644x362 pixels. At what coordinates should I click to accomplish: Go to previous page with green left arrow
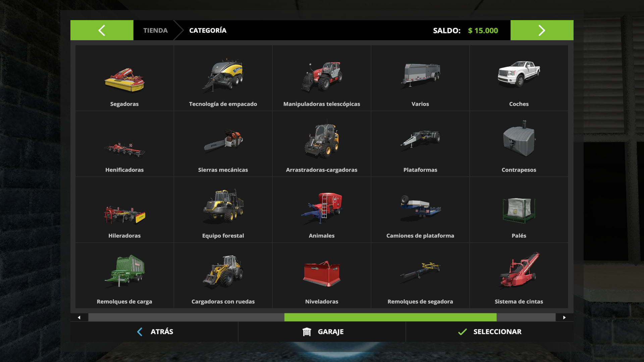pos(102,30)
